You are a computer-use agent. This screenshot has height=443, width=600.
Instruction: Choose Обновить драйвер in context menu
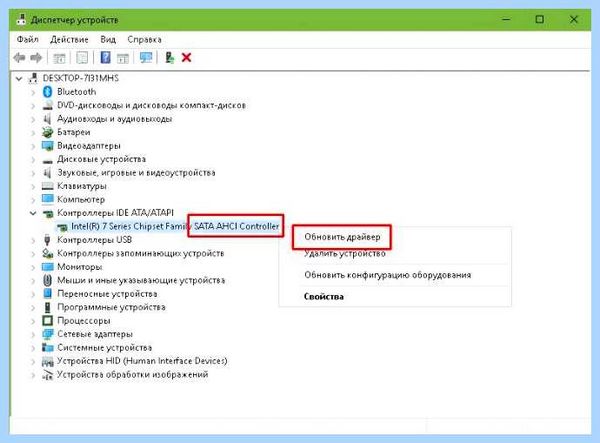pyautogui.click(x=342, y=237)
